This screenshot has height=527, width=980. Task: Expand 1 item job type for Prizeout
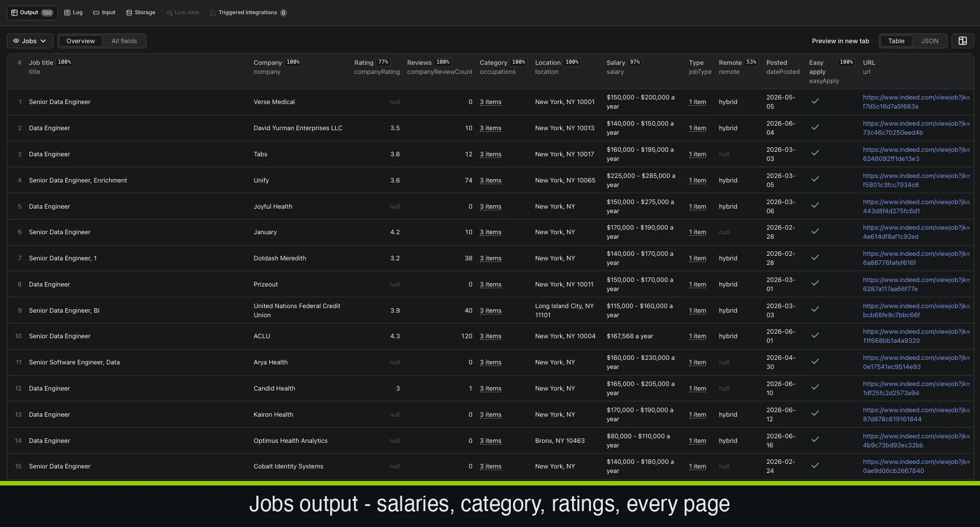(697, 285)
